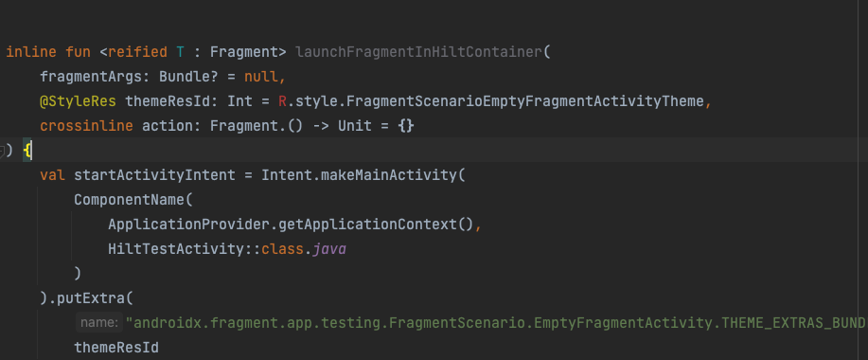Click the ComponentName constructor call
This screenshot has height=360, width=868.
pyautogui.click(x=129, y=200)
